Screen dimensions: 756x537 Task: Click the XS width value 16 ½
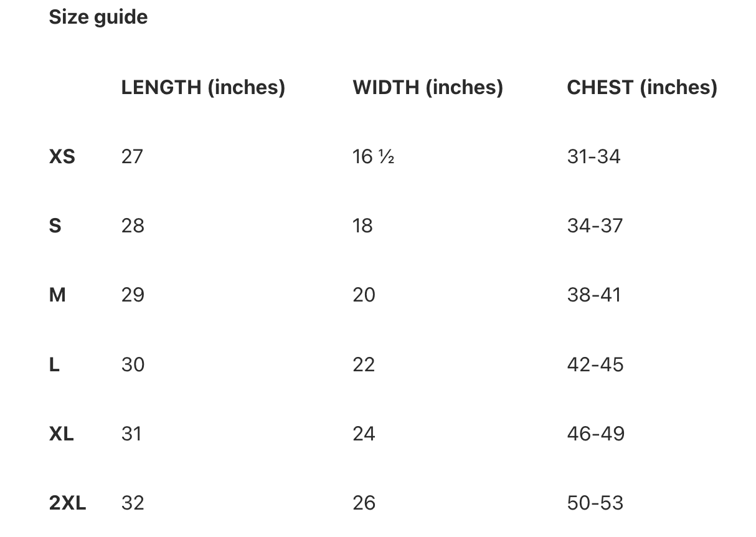[x=374, y=156]
